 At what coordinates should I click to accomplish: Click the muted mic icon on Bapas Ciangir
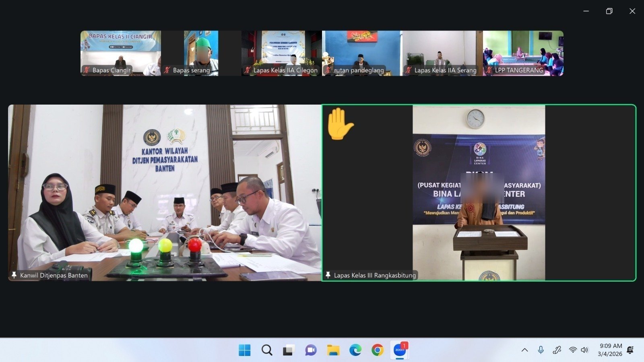pos(87,70)
